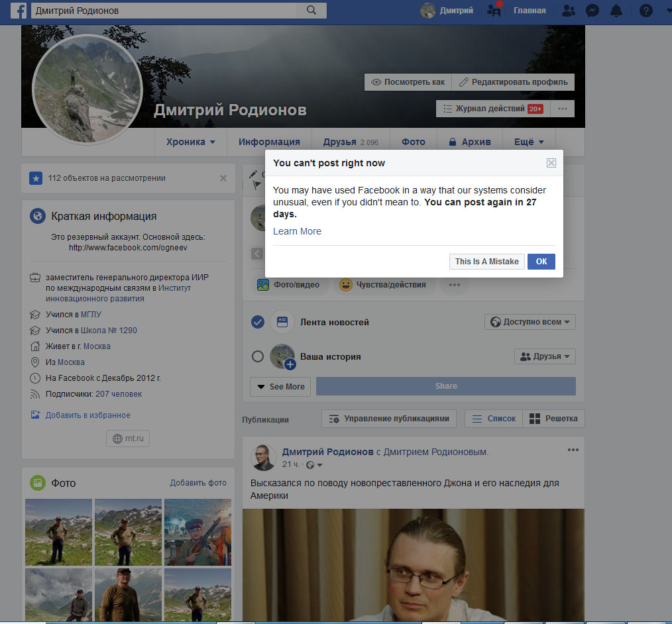Open post privacy dropdown next to 21 ч.

click(315, 464)
